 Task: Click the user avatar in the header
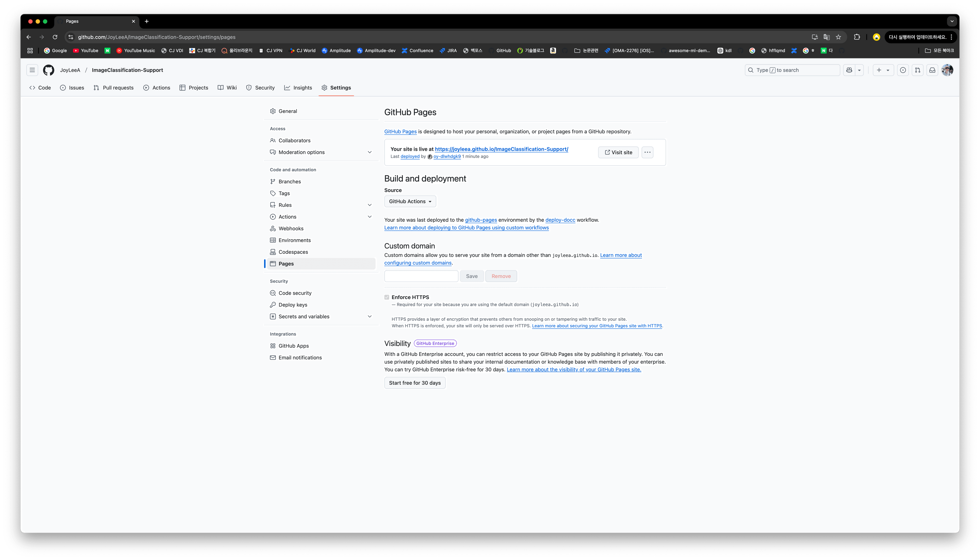947,70
